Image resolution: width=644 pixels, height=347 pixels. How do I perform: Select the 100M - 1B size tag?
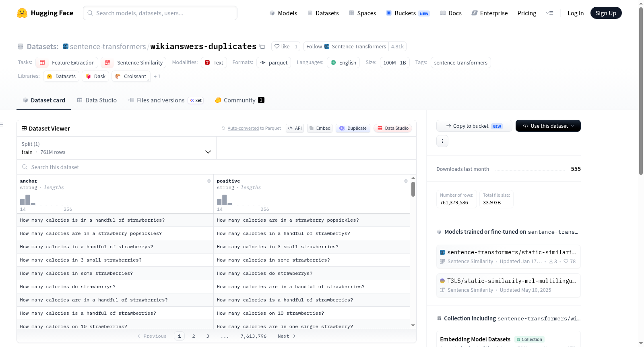click(394, 62)
